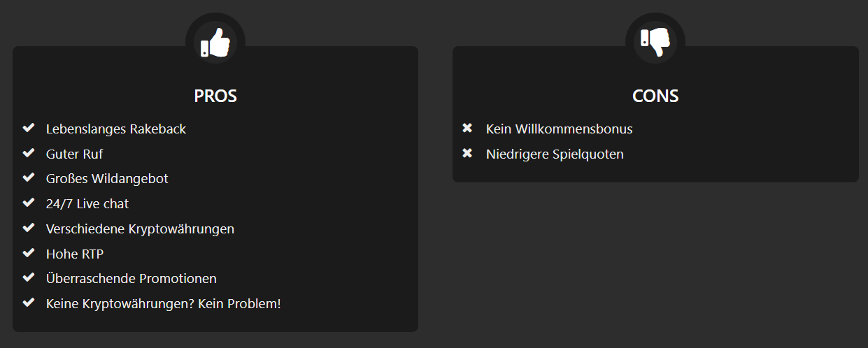Select the checkmark next to Hohe RTP

29,252
